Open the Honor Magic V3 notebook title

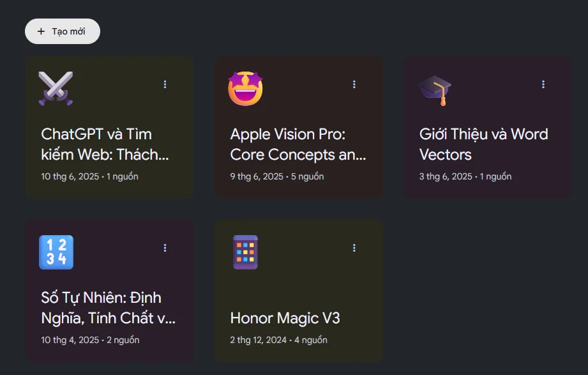coord(285,318)
